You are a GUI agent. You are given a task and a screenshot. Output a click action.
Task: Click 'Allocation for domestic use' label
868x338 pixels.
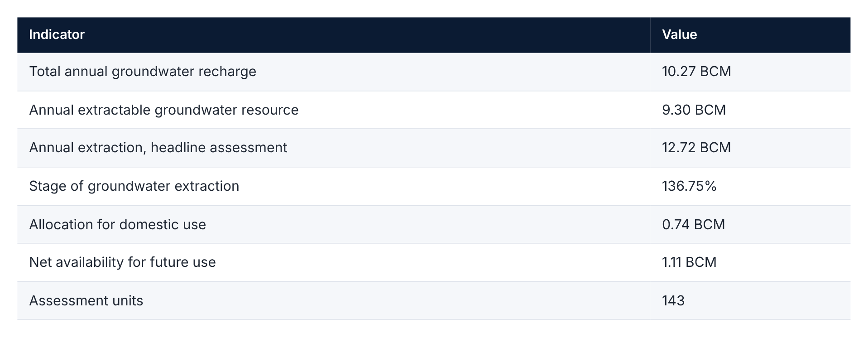click(118, 225)
